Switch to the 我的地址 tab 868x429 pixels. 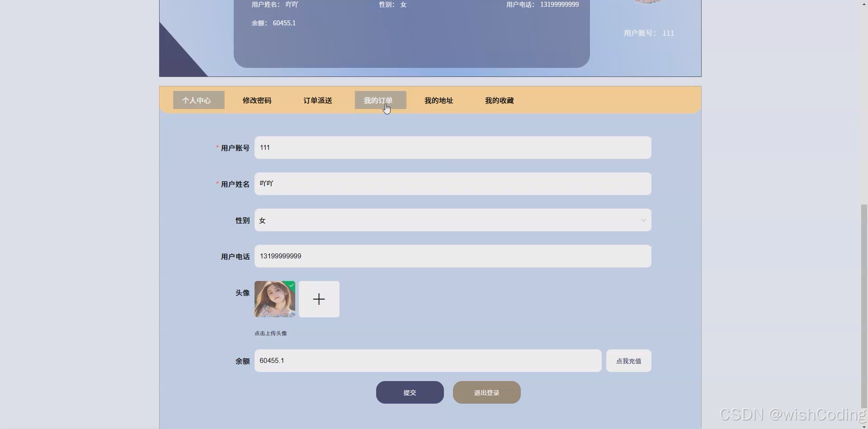coord(439,100)
